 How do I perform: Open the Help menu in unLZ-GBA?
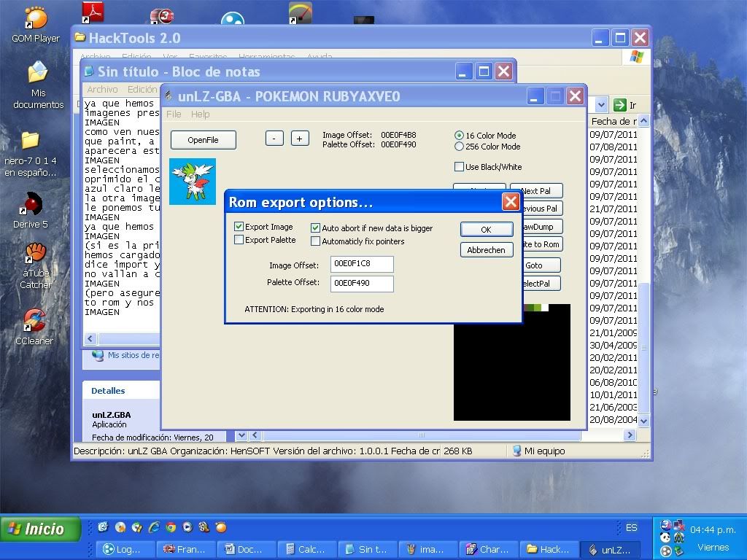(x=200, y=114)
